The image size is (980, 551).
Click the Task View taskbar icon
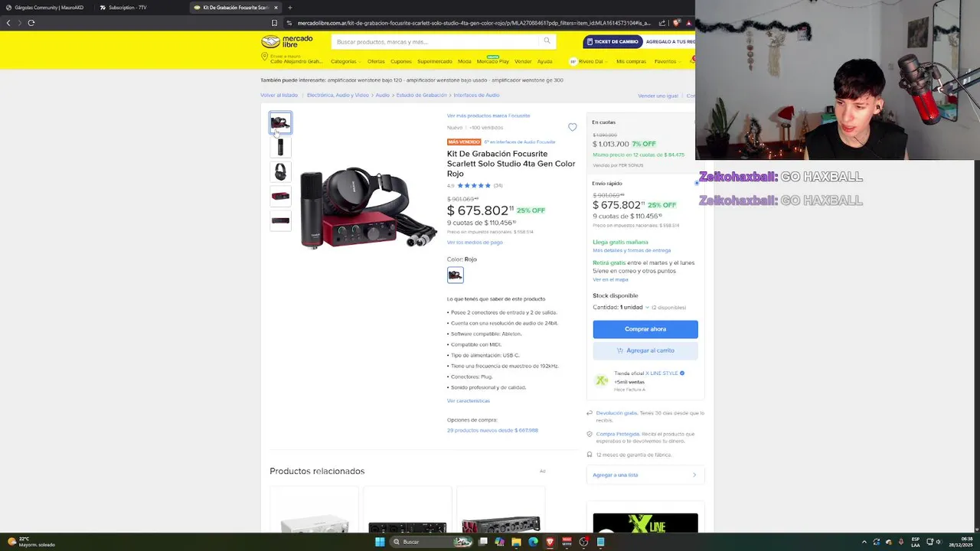(483, 542)
